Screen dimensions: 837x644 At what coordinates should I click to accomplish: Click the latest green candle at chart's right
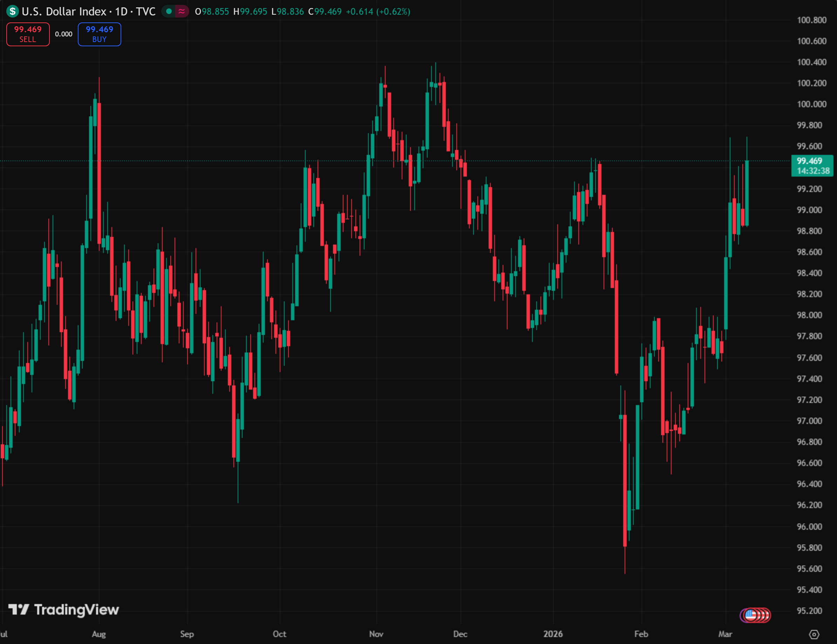click(x=747, y=193)
